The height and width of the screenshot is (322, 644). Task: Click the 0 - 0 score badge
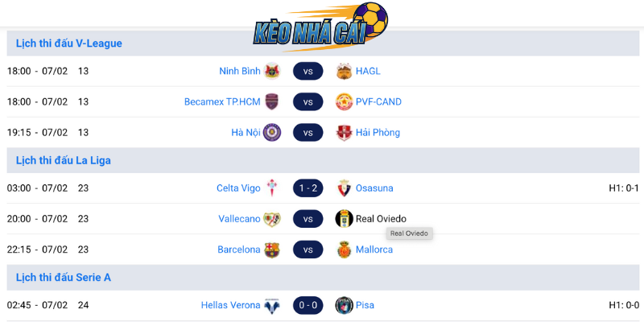pos(308,306)
